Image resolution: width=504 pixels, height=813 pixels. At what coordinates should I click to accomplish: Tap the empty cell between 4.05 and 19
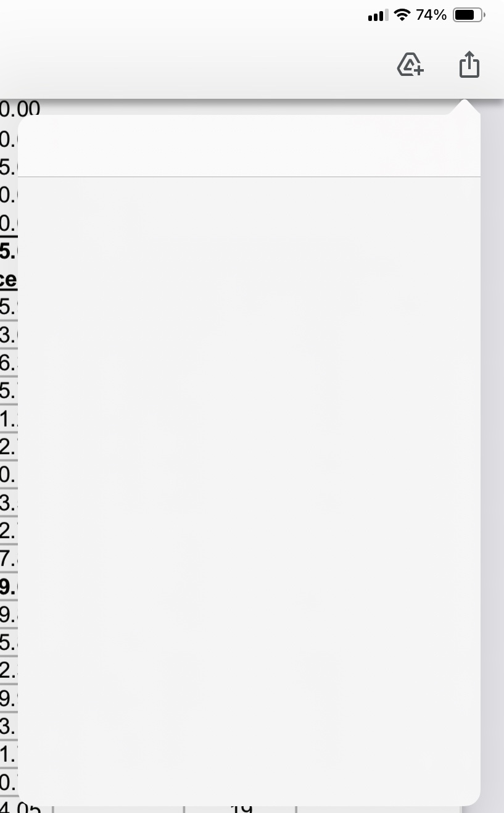click(x=118, y=809)
